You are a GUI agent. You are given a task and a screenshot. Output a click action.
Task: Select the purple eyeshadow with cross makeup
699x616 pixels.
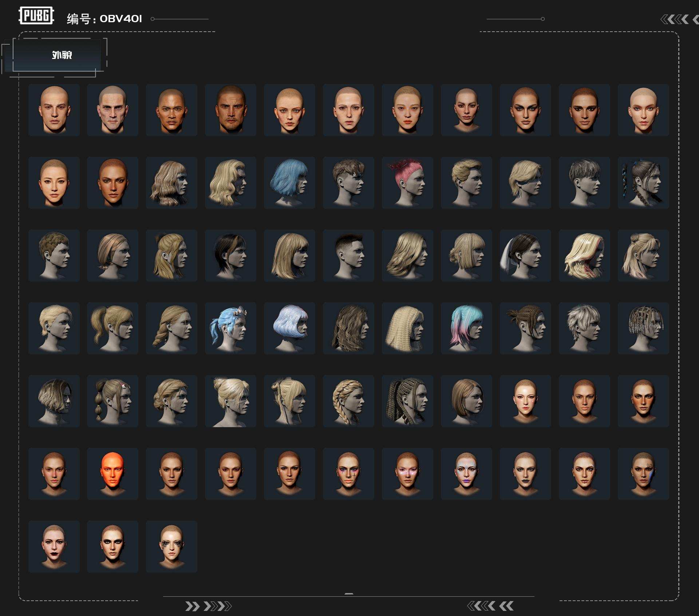(x=348, y=474)
